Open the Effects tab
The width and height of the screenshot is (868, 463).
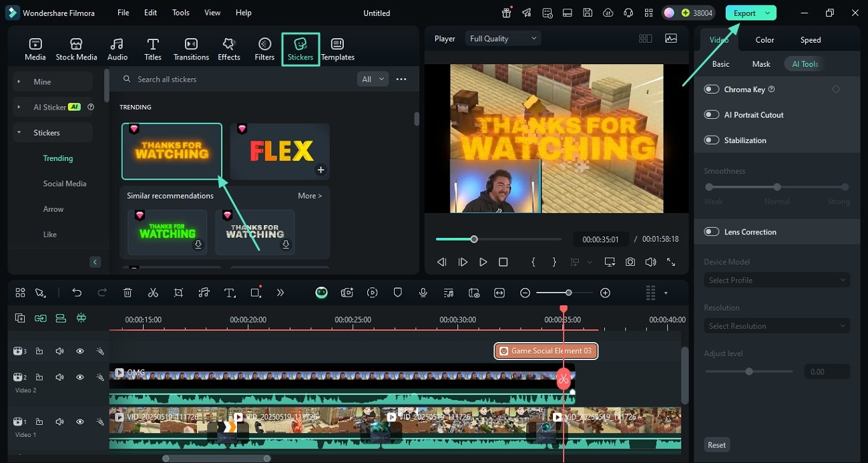pos(229,49)
